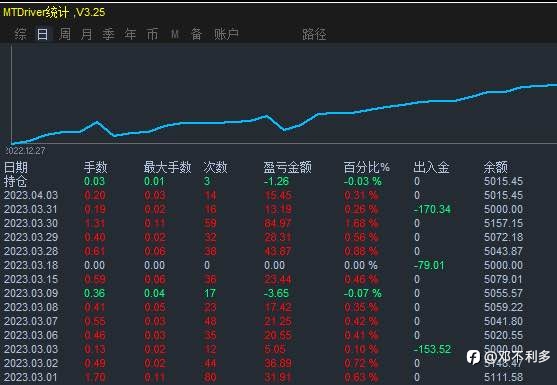The height and width of the screenshot is (385, 557).
Task: Click the 84.97 profit value
Action: click(278, 223)
